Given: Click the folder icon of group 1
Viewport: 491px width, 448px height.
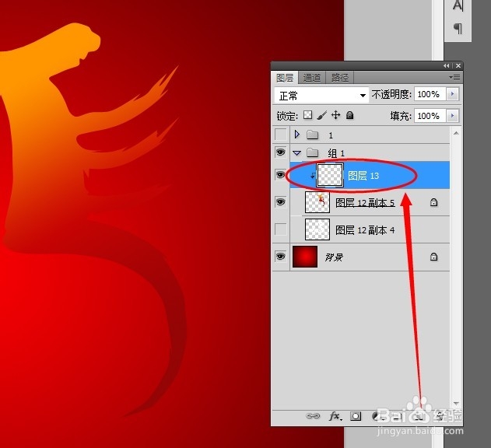Looking at the screenshot, I should pos(312,135).
